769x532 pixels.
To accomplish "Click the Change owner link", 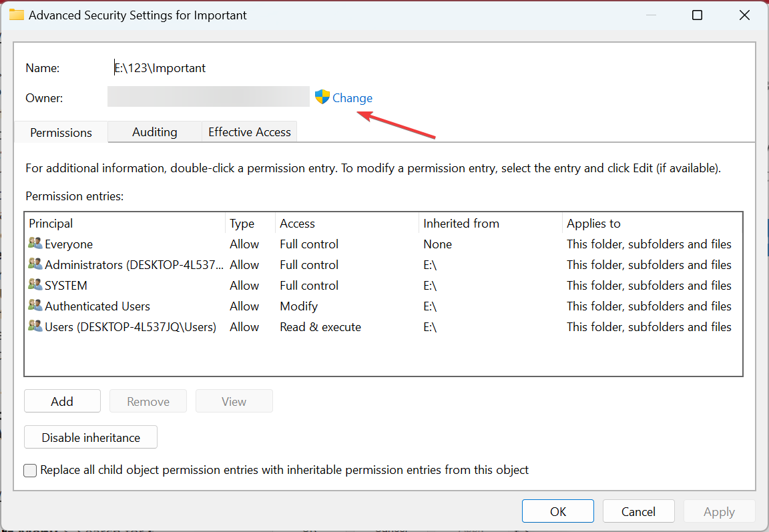I will [352, 98].
